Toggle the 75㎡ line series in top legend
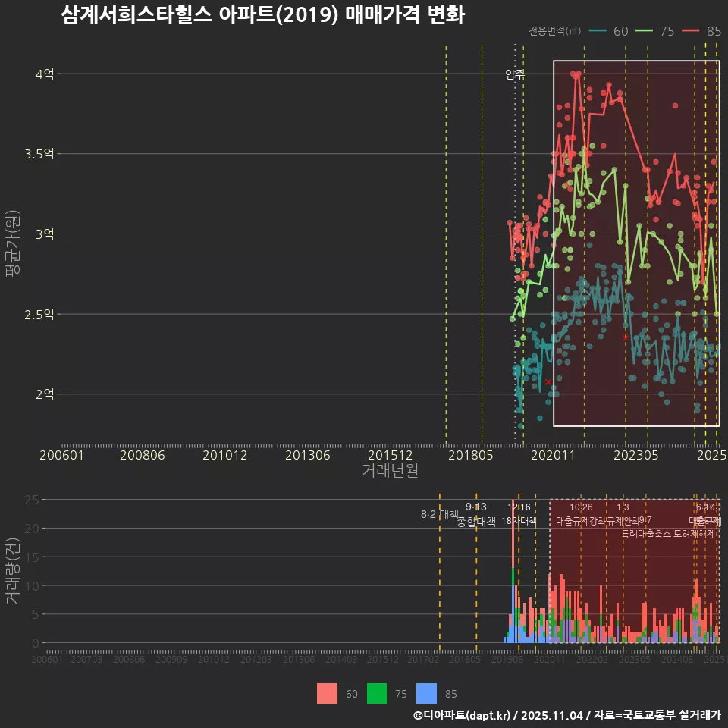Image resolution: width=728 pixels, height=728 pixels. [669, 31]
